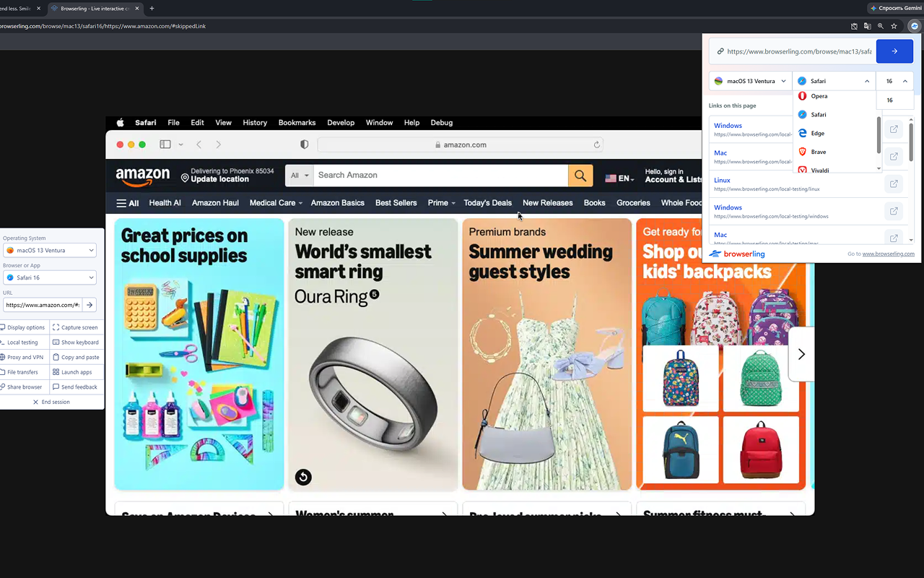Click the amazon.com address bar in Safari
924x578 pixels.
coord(461,144)
